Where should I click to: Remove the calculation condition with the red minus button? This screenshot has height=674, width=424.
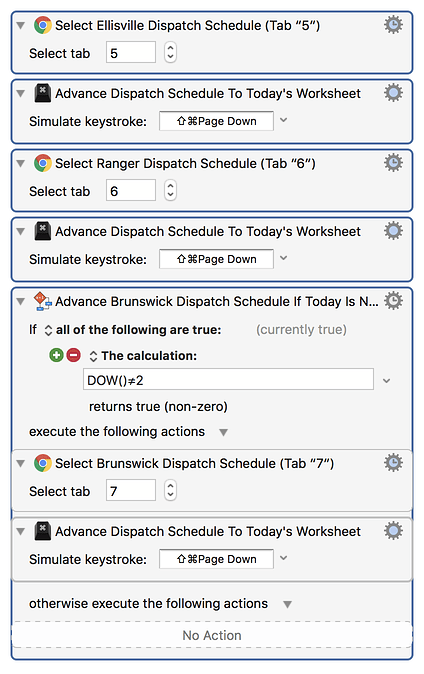pos(74,355)
